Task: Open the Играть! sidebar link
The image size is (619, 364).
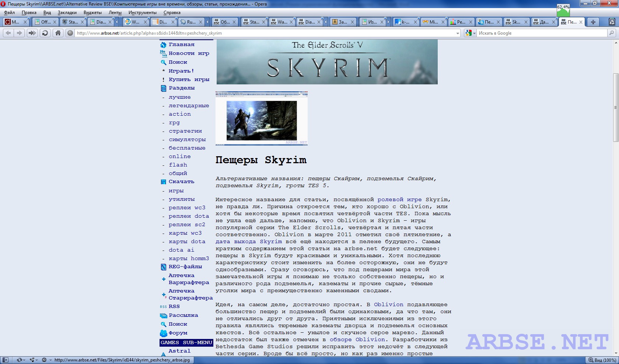Action: 181,71
